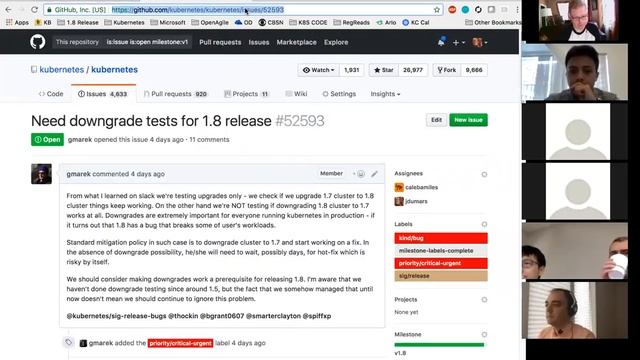Image resolution: width=640 pixels, height=360 pixels.
Task: Open the plus create-new menu
Action: click(458, 42)
